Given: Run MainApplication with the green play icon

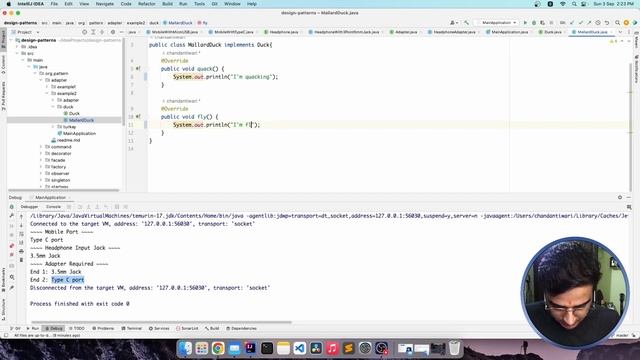Looking at the screenshot, I should 525,23.
